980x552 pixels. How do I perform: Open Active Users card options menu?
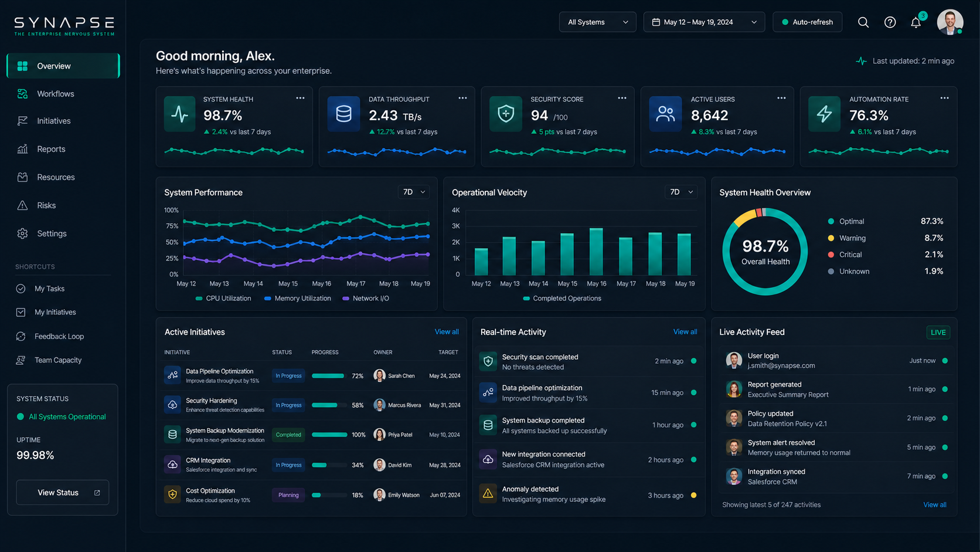click(x=781, y=98)
